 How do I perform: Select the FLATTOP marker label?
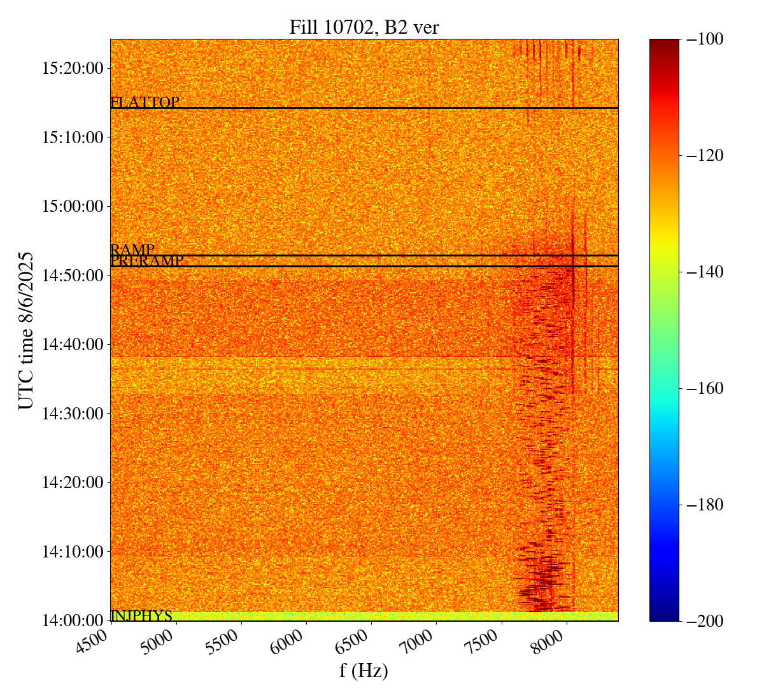coord(145,102)
